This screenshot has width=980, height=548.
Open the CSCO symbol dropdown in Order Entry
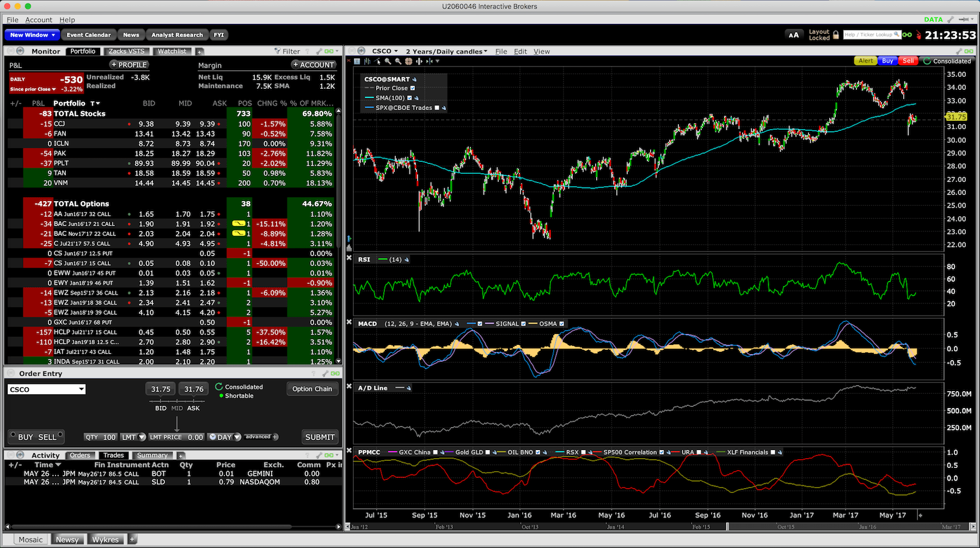[x=81, y=389]
